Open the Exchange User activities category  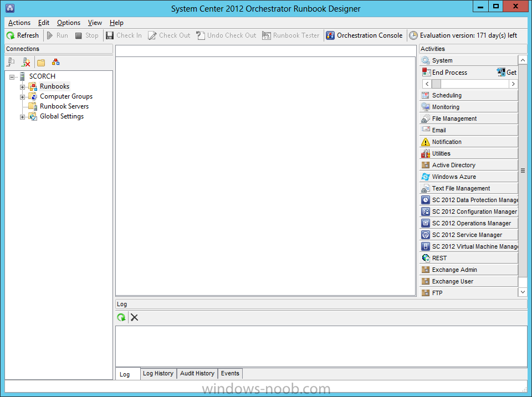(x=469, y=281)
